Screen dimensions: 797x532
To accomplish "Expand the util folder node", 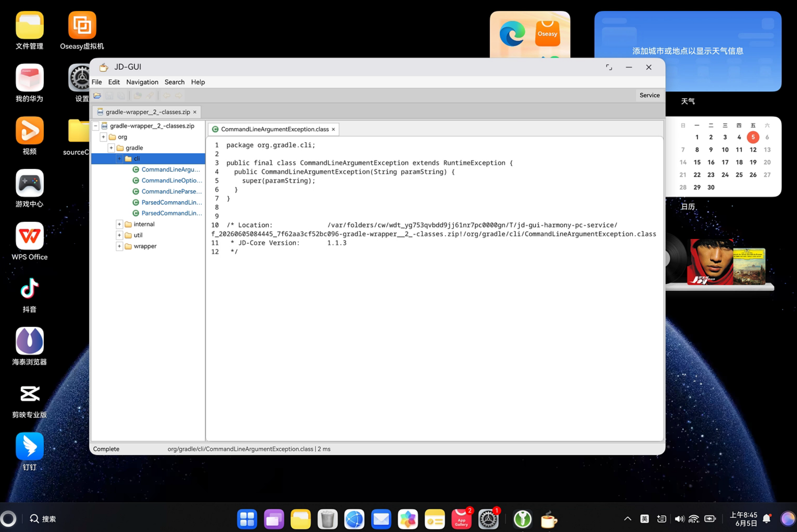I will (x=119, y=235).
